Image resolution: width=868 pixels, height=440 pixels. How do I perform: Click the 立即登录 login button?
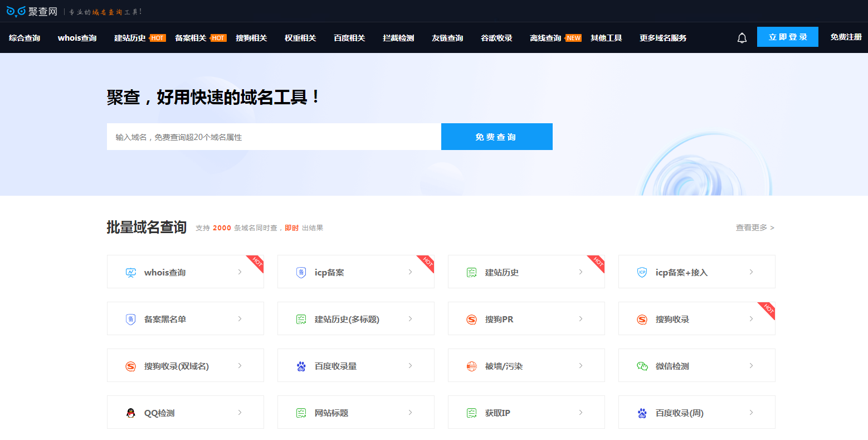(x=787, y=37)
